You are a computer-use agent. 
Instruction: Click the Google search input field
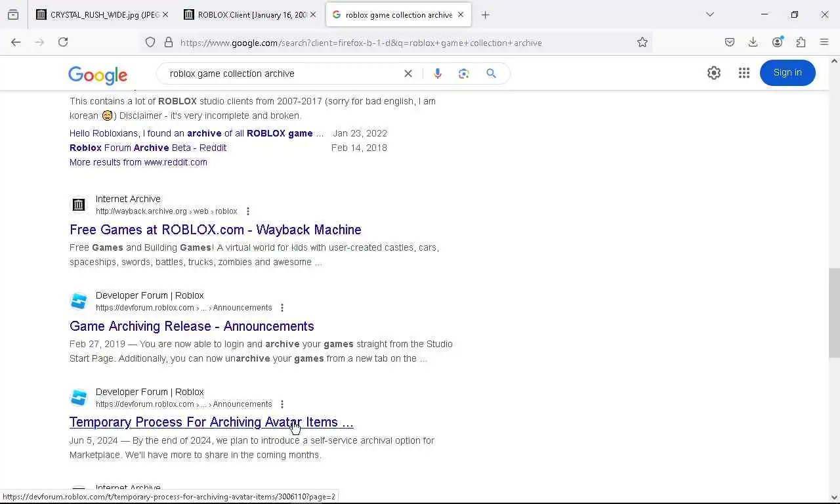point(282,73)
